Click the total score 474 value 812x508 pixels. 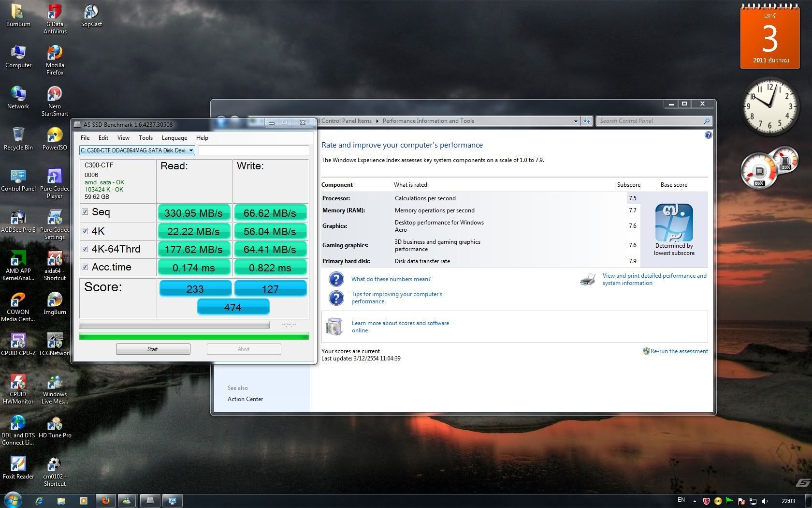tap(233, 307)
